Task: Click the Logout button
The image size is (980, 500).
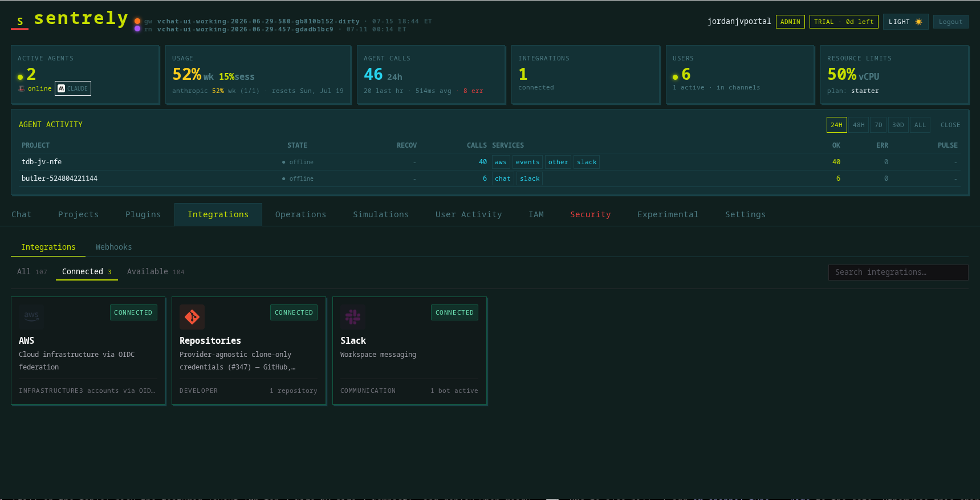Action: coord(950,22)
